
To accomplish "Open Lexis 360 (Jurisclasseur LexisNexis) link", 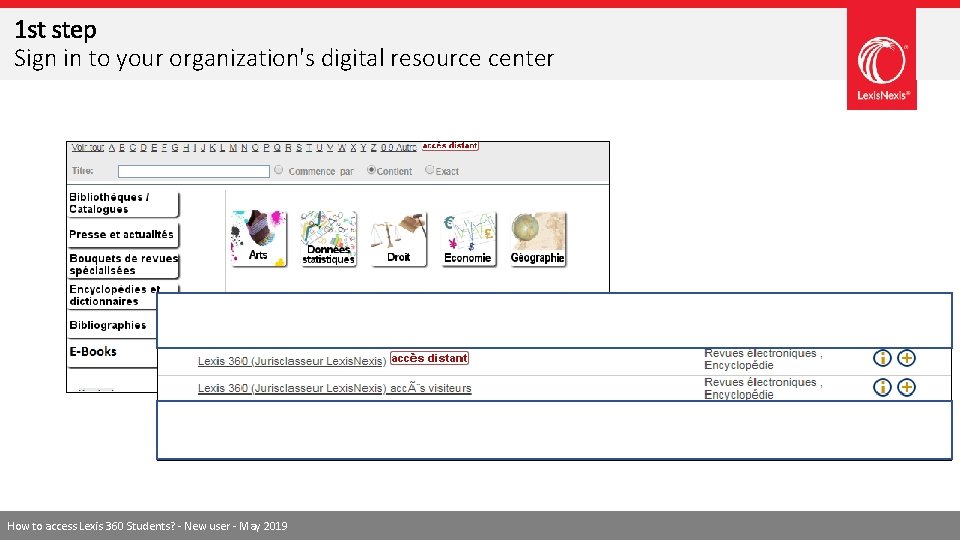I will tap(291, 361).
